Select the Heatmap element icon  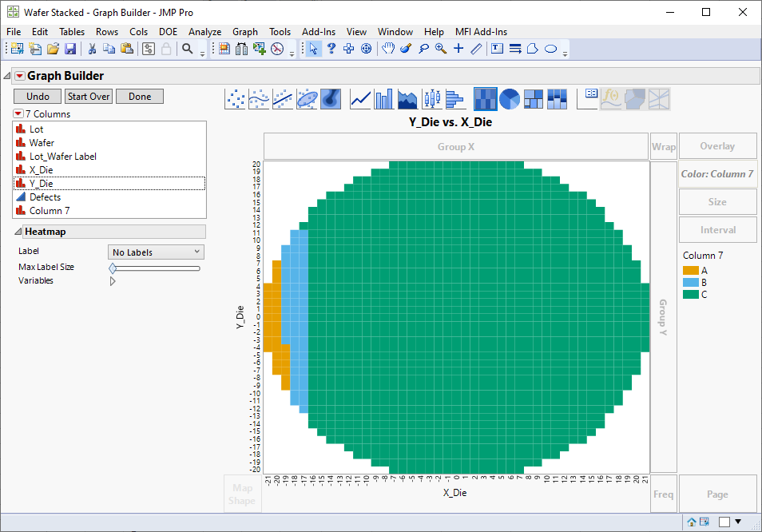tap(485, 99)
